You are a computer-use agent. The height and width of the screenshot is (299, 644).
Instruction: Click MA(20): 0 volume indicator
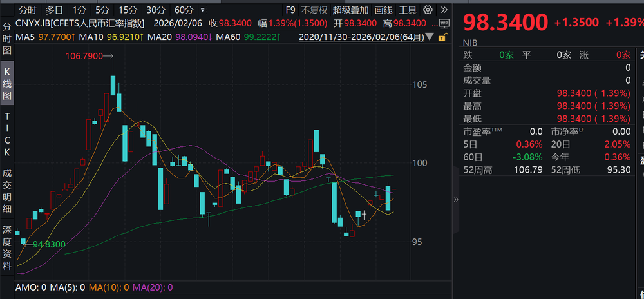[153, 287]
